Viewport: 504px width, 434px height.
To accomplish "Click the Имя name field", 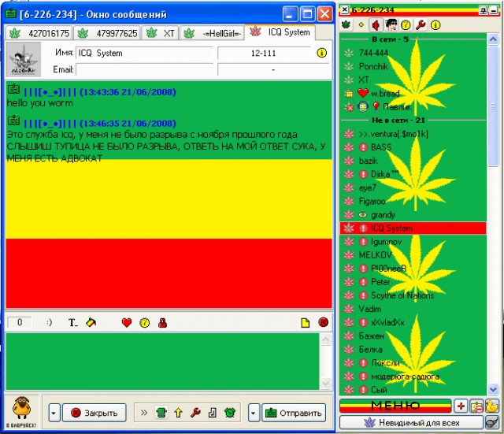I will (144, 53).
